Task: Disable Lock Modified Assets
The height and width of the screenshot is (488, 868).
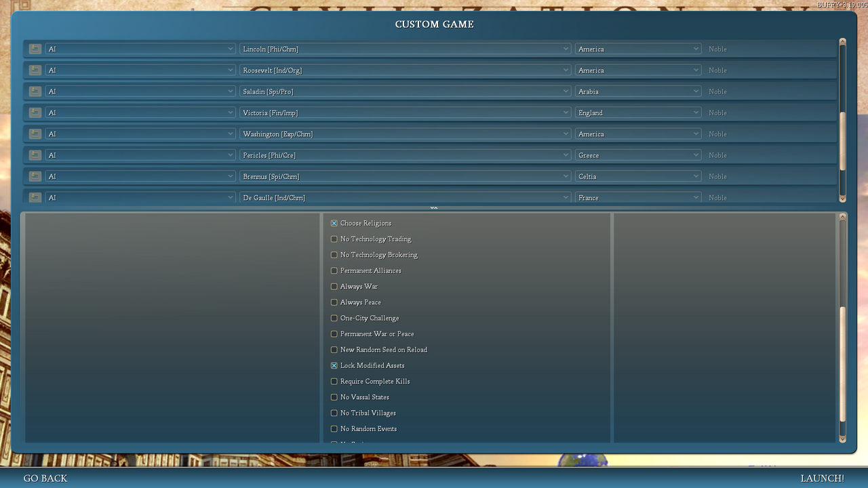Action: click(x=334, y=365)
